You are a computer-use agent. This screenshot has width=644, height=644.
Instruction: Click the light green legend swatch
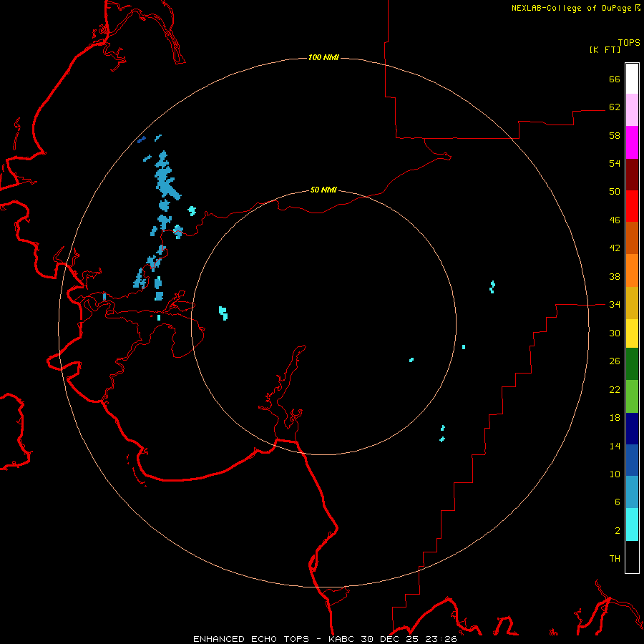point(632,396)
